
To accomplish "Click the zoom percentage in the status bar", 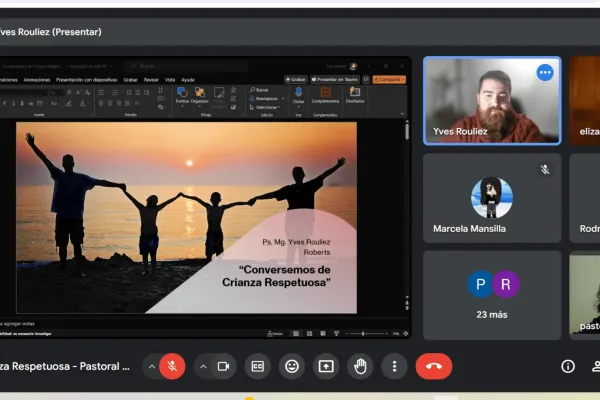I will point(396,334).
